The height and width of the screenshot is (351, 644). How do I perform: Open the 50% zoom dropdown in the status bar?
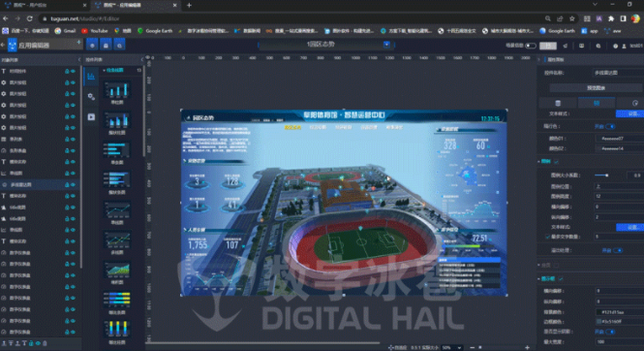(452, 348)
